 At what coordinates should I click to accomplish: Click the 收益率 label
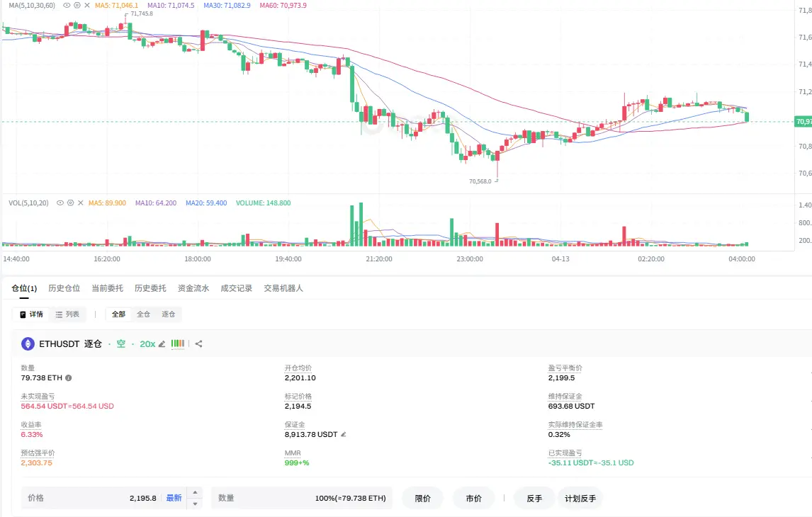tap(31, 425)
